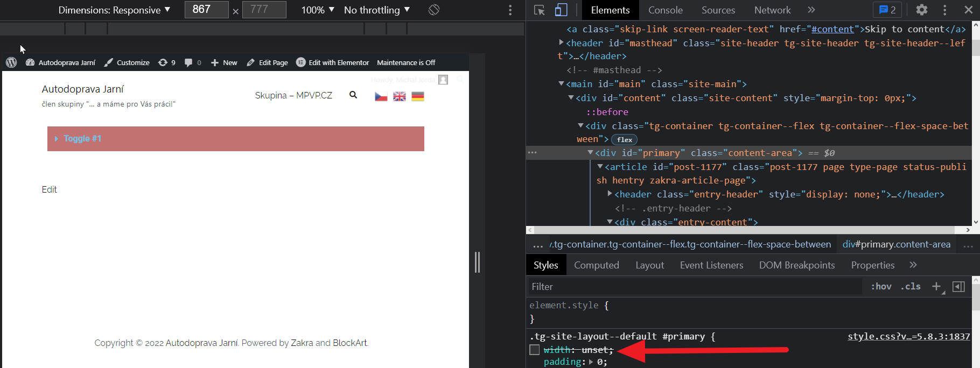Select the British flag language icon
This screenshot has width=980, height=368.
pyautogui.click(x=400, y=96)
